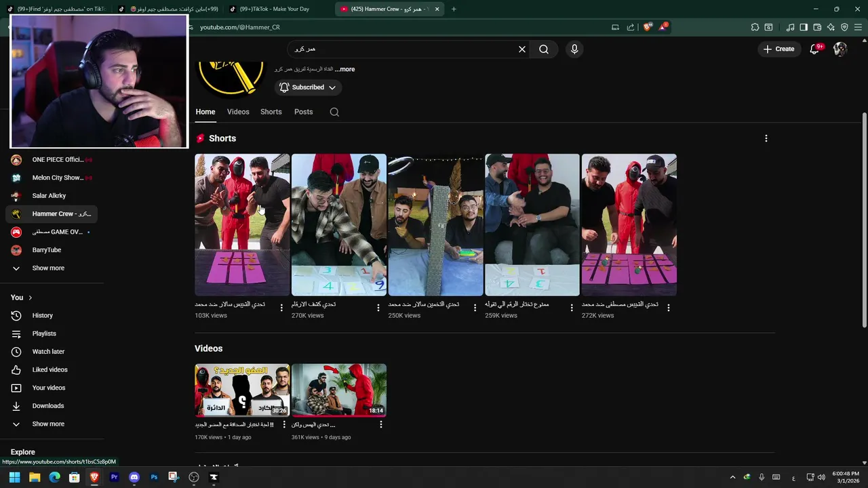Open options for the 272K views short
This screenshot has width=868, height=488.
click(669, 308)
